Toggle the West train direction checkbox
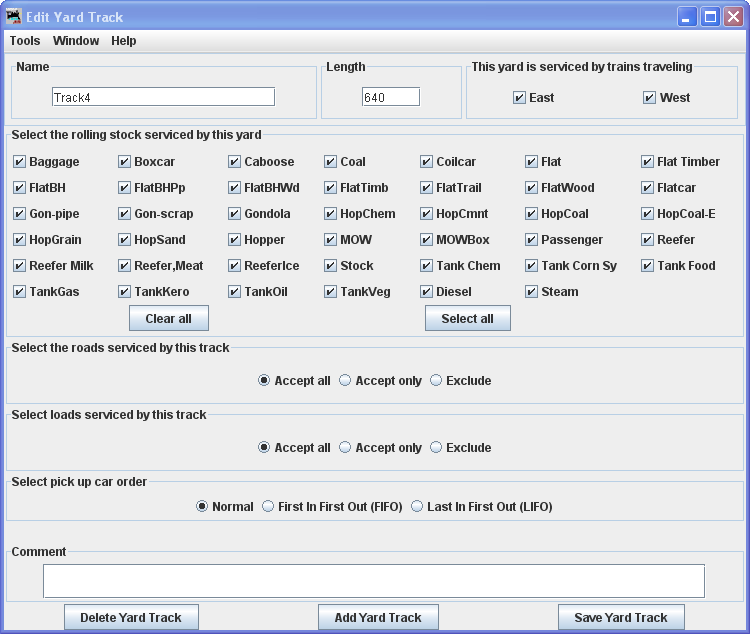 click(x=650, y=98)
